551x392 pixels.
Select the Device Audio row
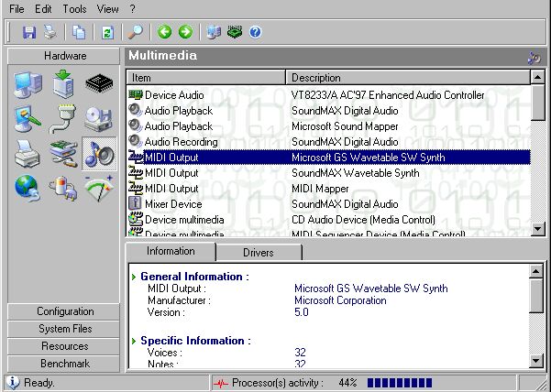[x=328, y=95]
